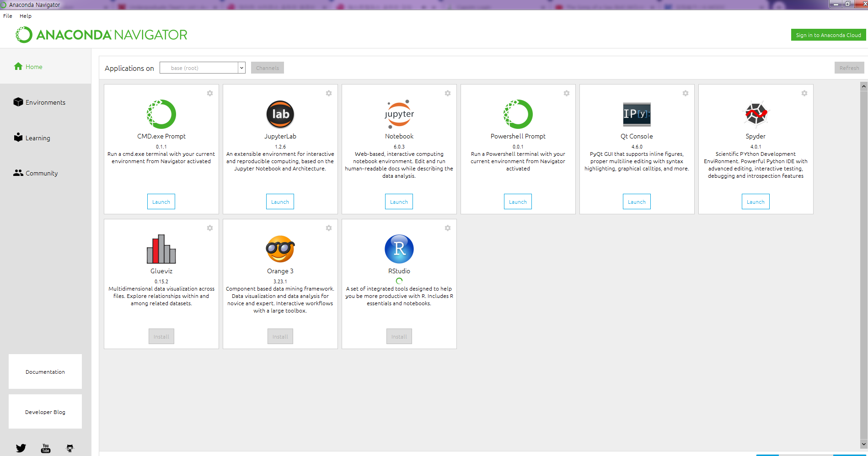Viewport: 868px width, 456px height.
Task: Launch JupyterLab
Action: click(280, 201)
